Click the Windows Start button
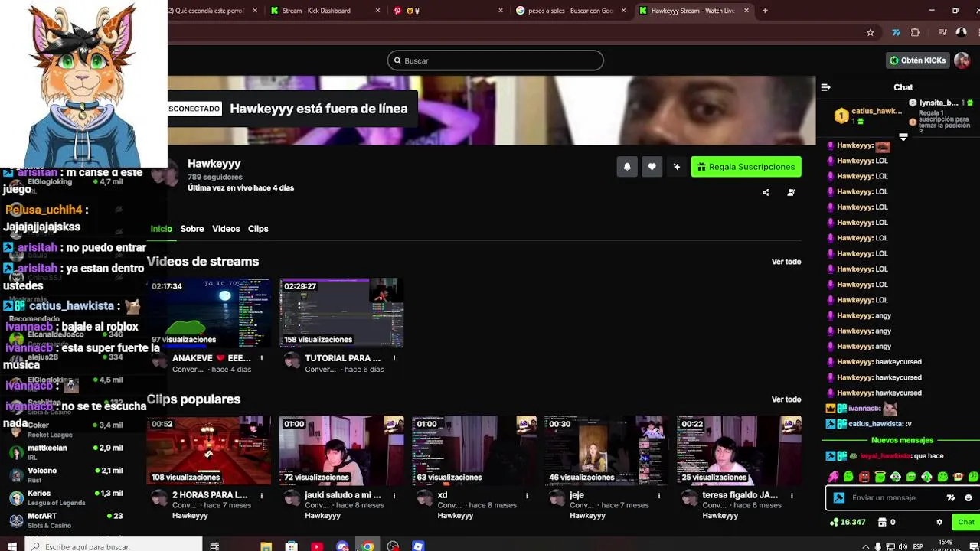Viewport: 980px width, 551px height. pyautogui.click(x=11, y=546)
